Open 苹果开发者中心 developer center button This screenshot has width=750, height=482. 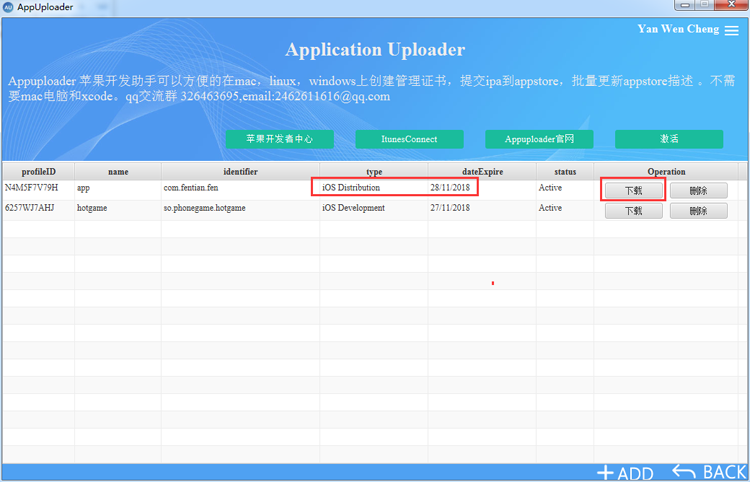point(280,139)
